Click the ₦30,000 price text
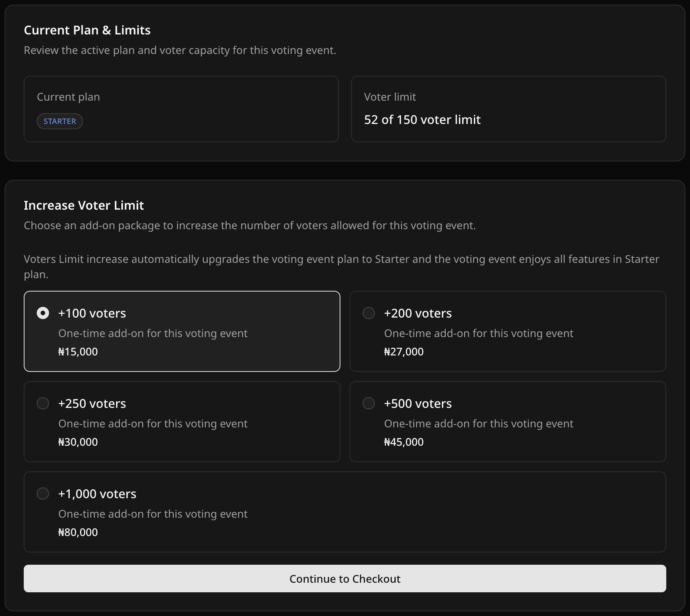Image resolution: width=690 pixels, height=616 pixels. [x=78, y=442]
